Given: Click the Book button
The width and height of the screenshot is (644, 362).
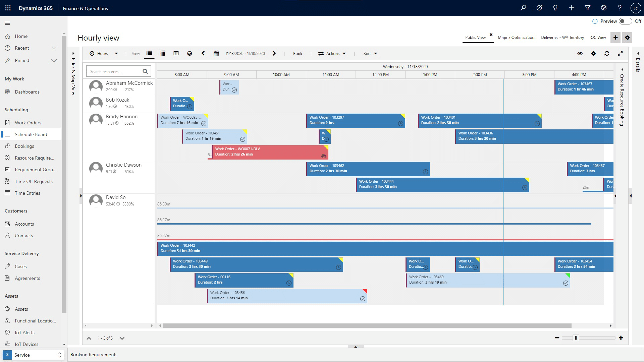Looking at the screenshot, I should (297, 53).
